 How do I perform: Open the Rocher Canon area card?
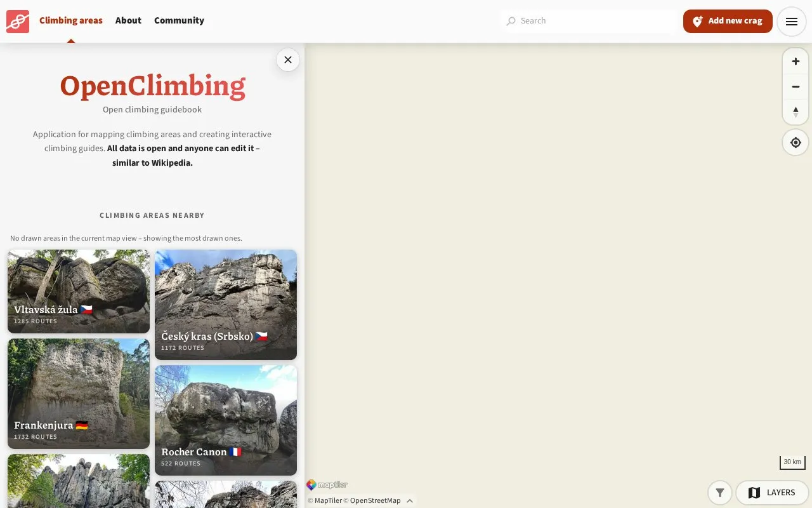(x=226, y=420)
